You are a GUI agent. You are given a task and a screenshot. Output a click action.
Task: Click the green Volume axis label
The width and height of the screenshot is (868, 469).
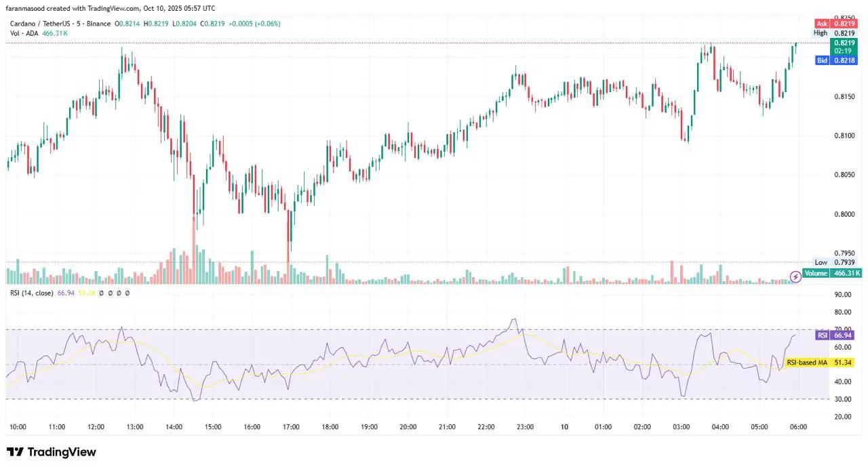tap(831, 273)
